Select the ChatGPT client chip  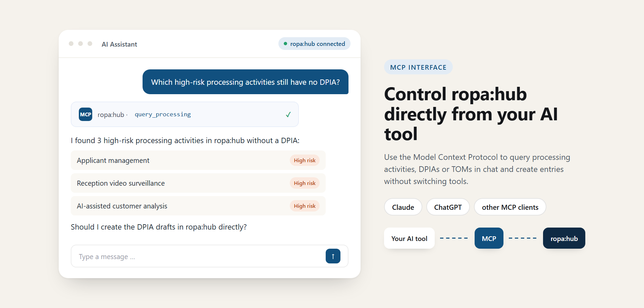[x=448, y=207]
